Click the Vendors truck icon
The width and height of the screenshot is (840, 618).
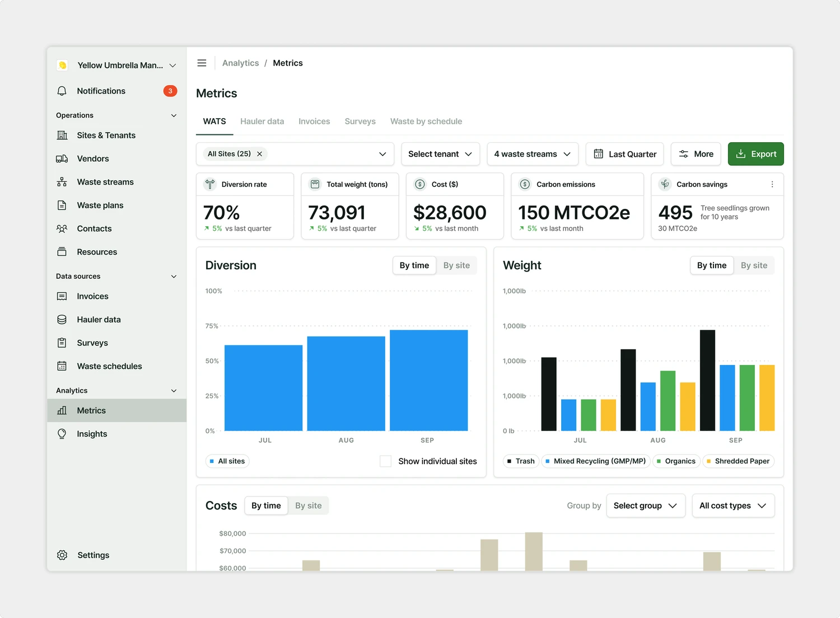pyautogui.click(x=62, y=158)
